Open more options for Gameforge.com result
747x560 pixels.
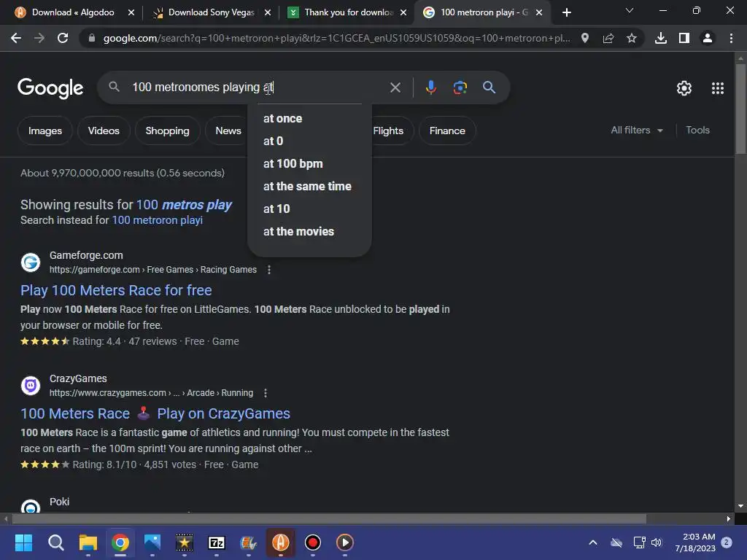point(268,270)
